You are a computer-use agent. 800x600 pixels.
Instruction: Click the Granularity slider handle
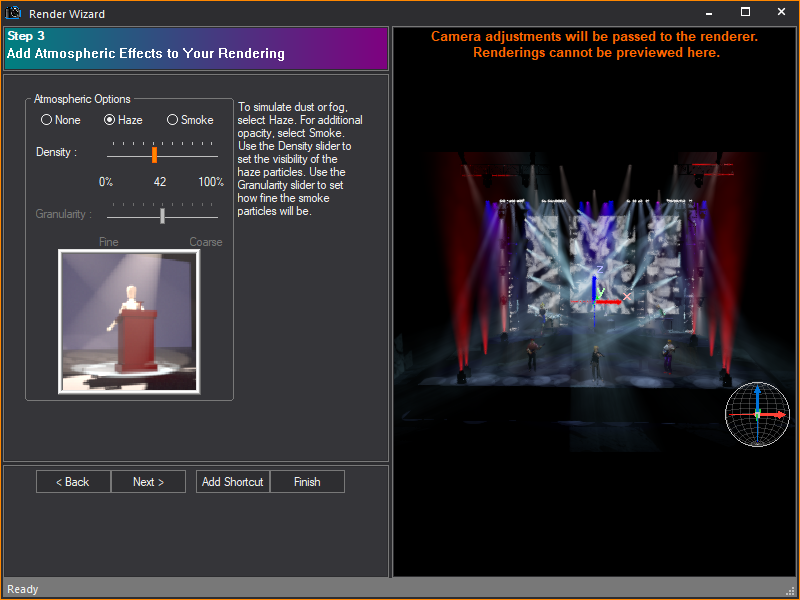click(x=162, y=215)
